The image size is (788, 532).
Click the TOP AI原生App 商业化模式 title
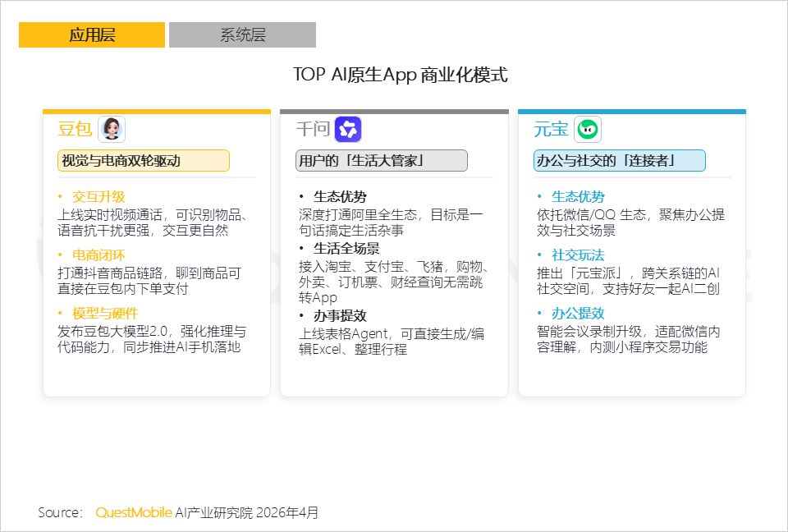(401, 75)
